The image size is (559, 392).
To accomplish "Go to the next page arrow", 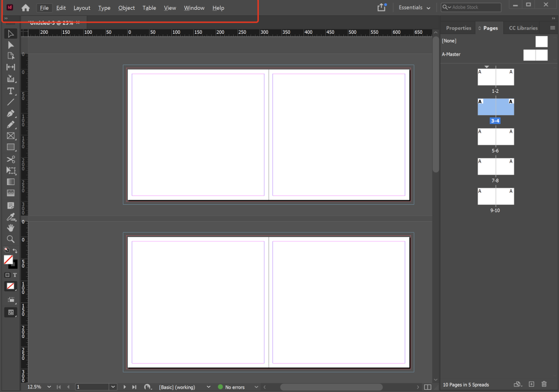I will (x=125, y=387).
